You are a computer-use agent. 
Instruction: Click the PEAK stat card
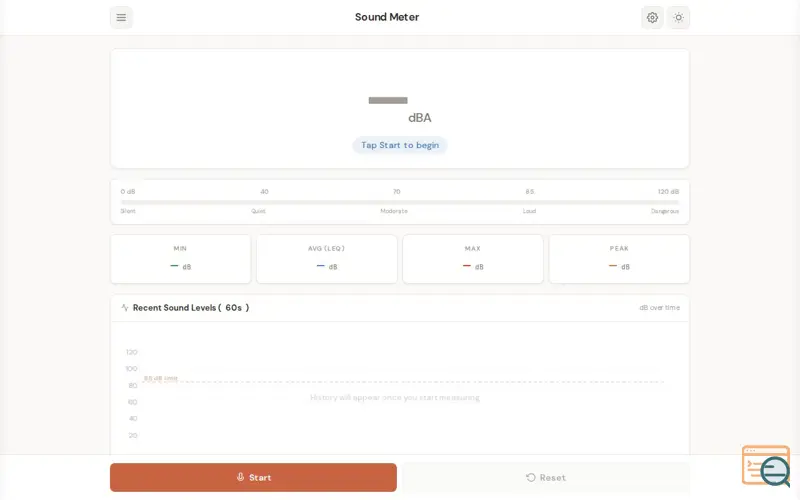point(619,259)
